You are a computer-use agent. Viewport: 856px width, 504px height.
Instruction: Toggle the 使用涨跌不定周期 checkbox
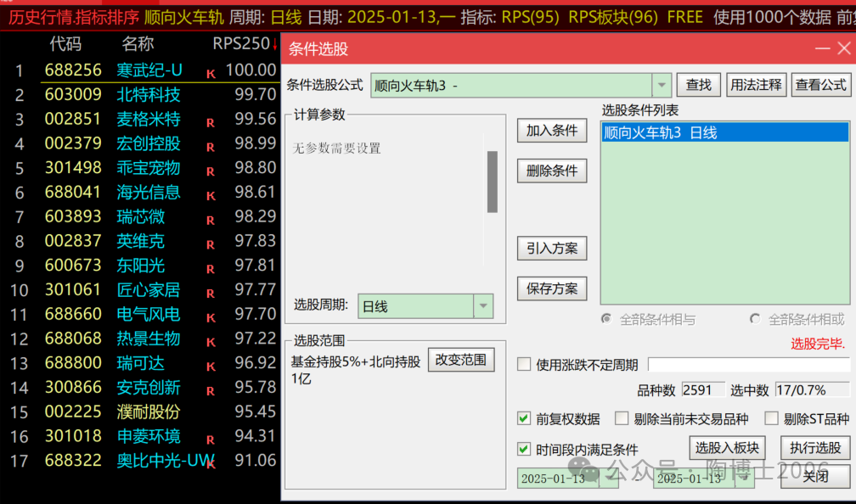point(524,364)
